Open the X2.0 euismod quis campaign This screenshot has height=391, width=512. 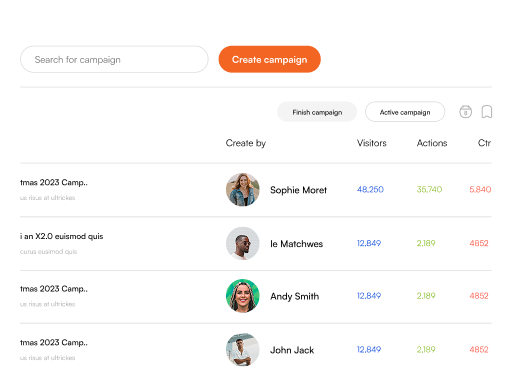pos(62,236)
